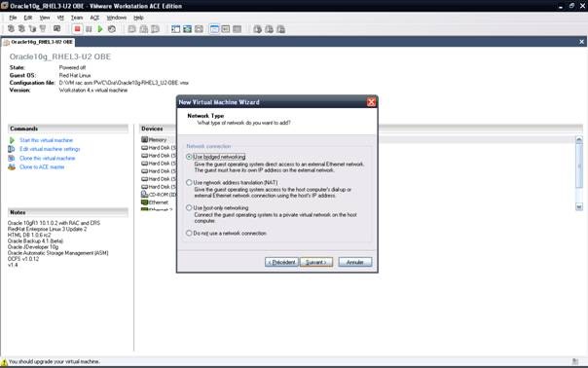This screenshot has width=588, height=368.
Task: Click the VMware icon in the title bar
Action: click(5, 6)
